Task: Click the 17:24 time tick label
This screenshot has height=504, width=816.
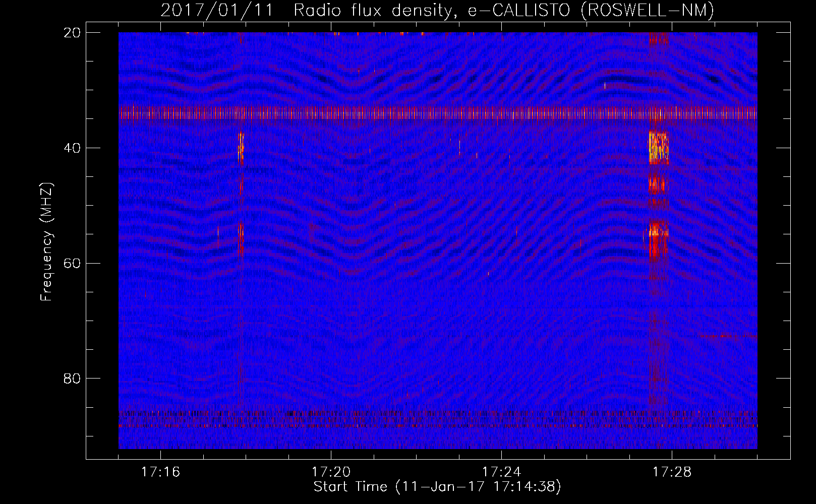Action: pos(501,472)
